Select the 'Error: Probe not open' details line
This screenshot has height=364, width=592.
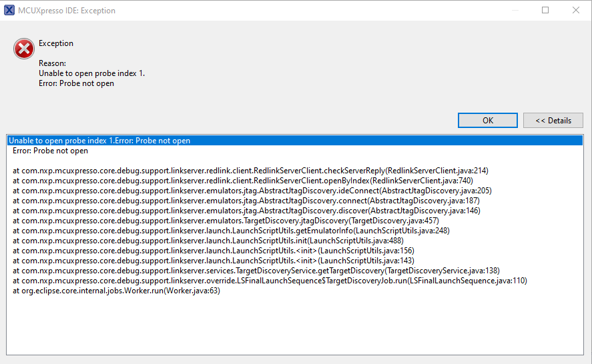click(x=50, y=151)
